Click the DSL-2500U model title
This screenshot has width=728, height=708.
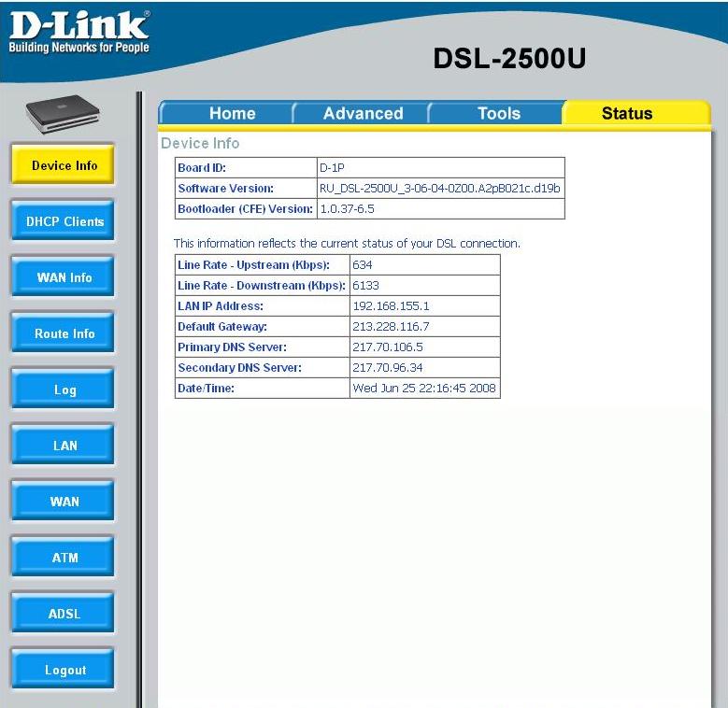509,59
